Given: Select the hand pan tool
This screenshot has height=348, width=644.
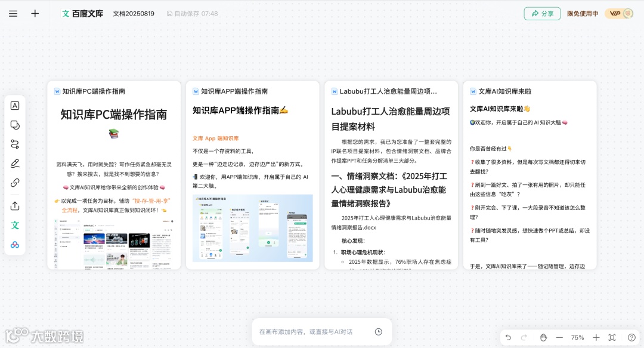Looking at the screenshot, I should click(543, 337).
